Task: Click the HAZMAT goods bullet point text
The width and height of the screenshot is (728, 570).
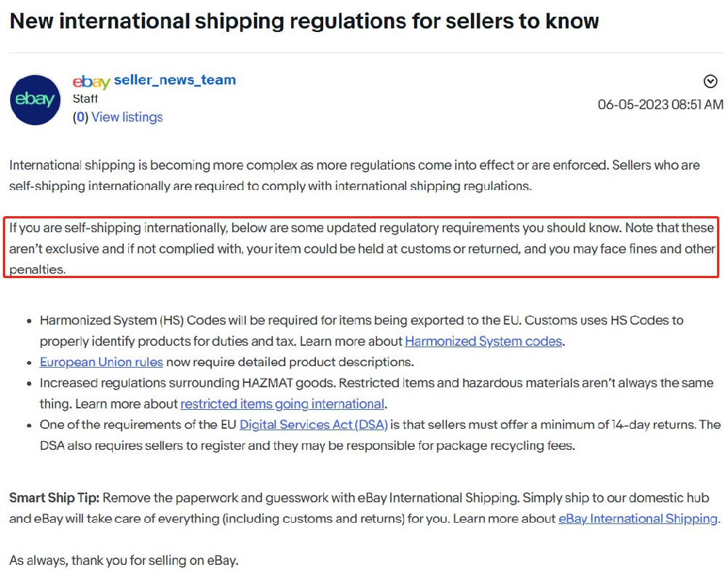Action: (376, 393)
